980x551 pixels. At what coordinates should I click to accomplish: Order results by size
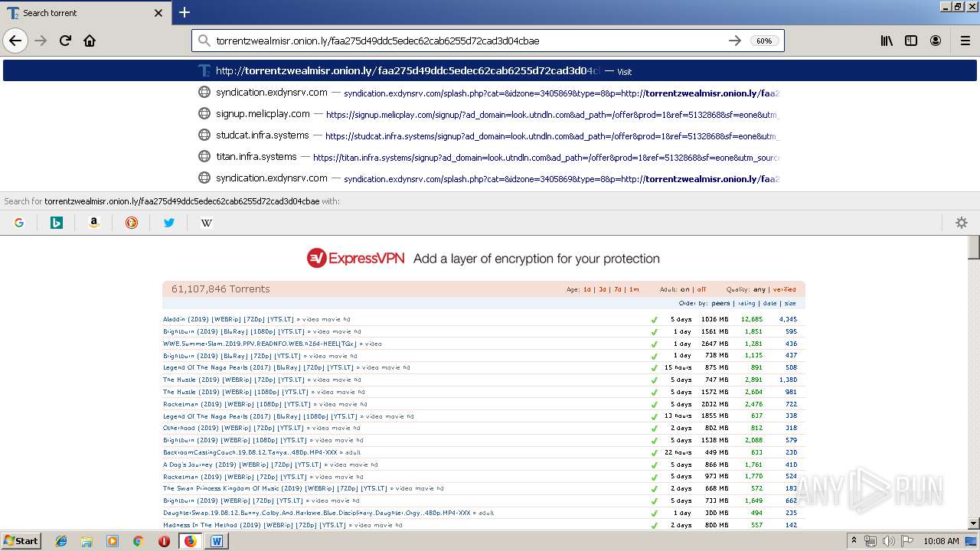(790, 303)
